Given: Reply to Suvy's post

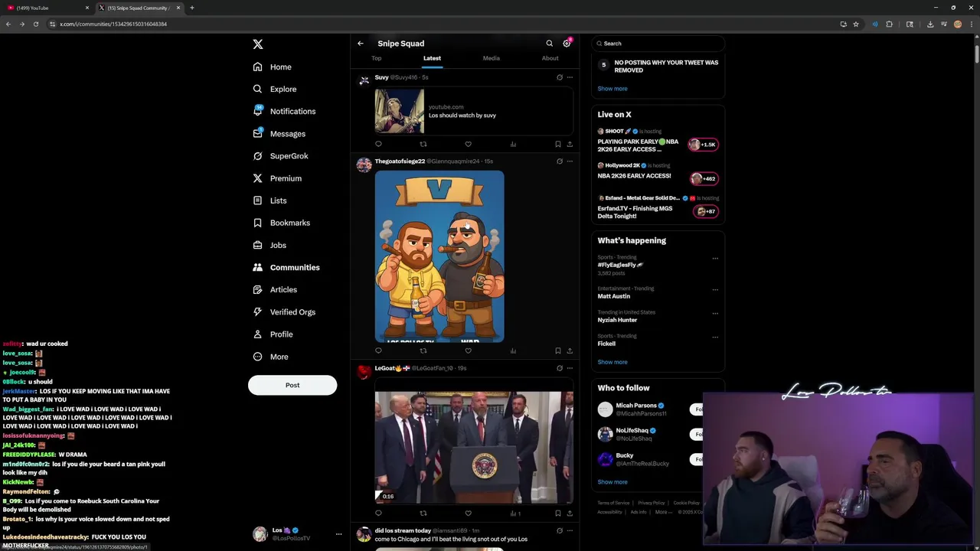Looking at the screenshot, I should point(378,144).
